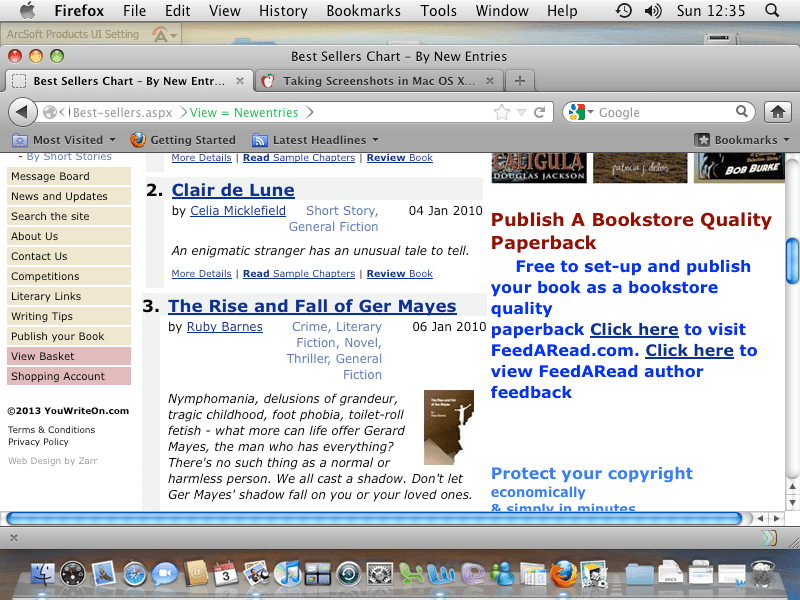This screenshot has width=800, height=600.
Task: Open the ArcSoft toolbar dropdown arrow
Action: 174,35
